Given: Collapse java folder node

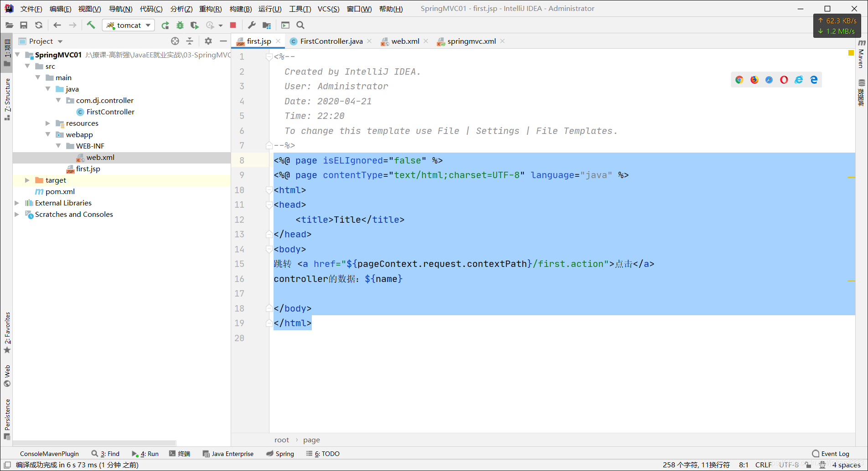Looking at the screenshot, I should pos(48,89).
